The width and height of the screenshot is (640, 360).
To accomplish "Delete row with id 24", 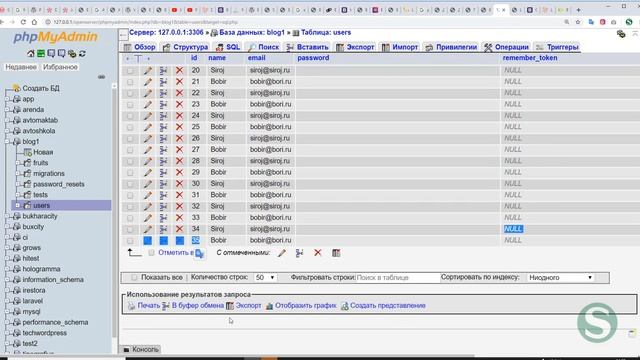I will pos(179,116).
